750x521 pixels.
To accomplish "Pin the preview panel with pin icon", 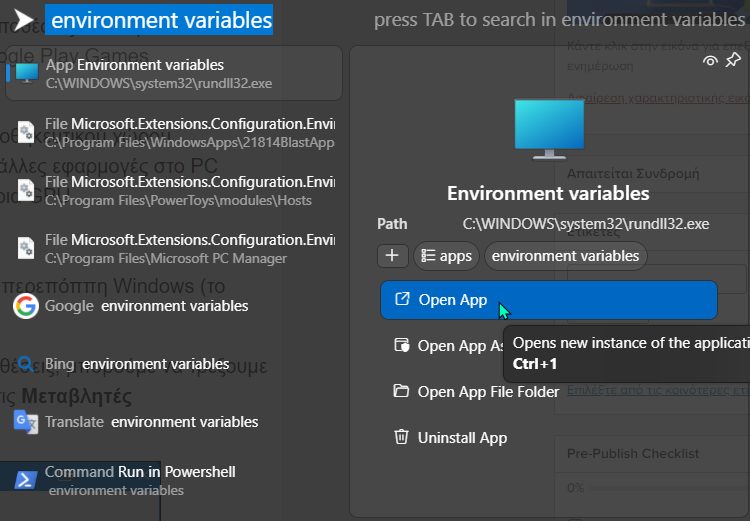I will (x=733, y=60).
